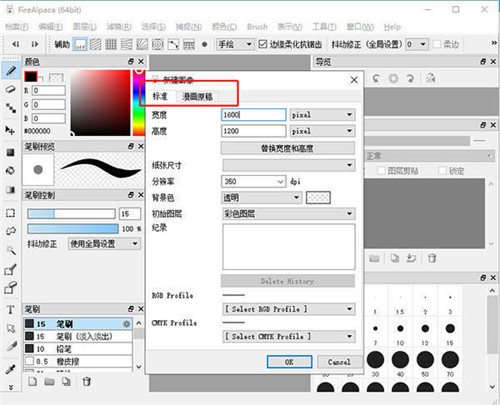Click the 高度 input field
This screenshot has height=405, width=500.
[x=253, y=131]
